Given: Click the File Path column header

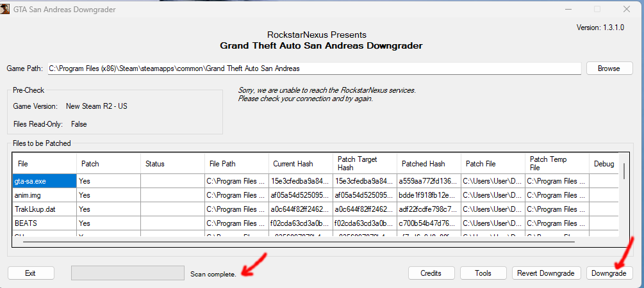Looking at the screenshot, I should (x=236, y=164).
